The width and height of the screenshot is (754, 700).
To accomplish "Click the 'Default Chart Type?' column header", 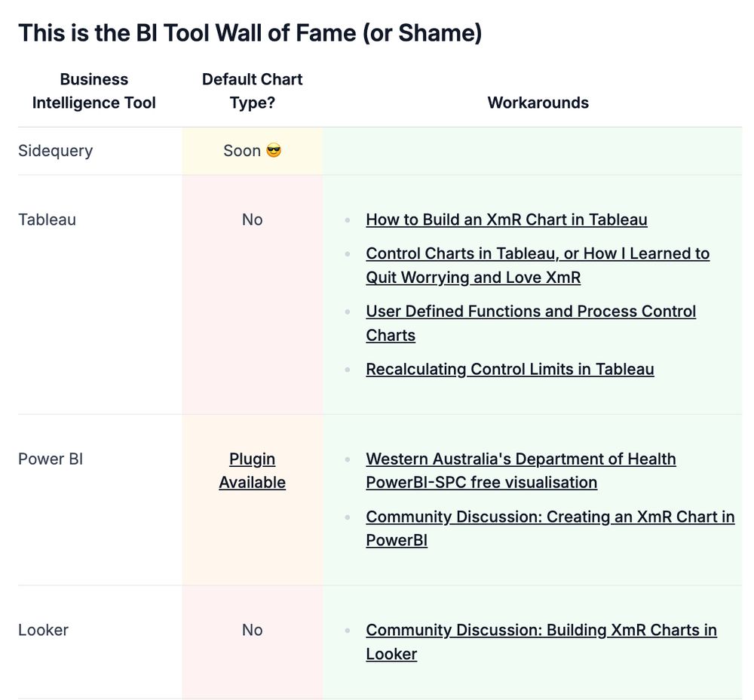I will [x=253, y=91].
